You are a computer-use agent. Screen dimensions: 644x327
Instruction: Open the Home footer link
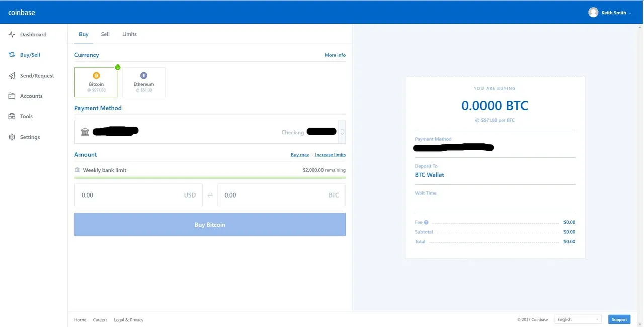(x=80, y=320)
